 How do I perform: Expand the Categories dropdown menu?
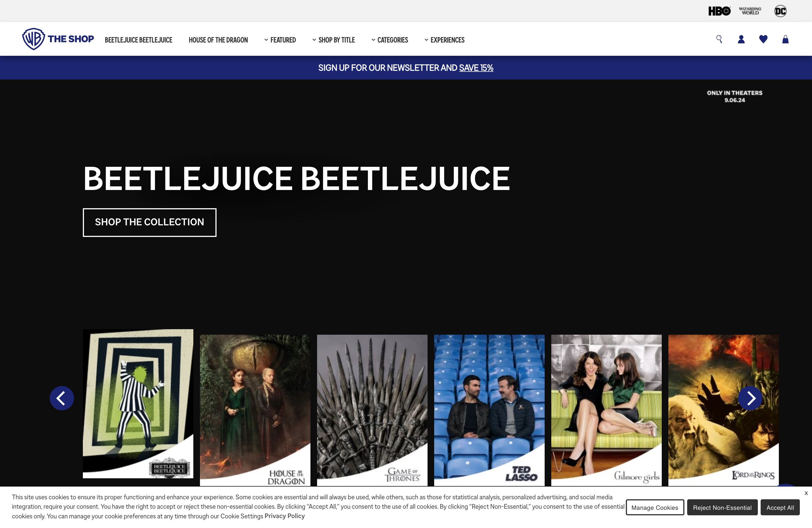390,40
